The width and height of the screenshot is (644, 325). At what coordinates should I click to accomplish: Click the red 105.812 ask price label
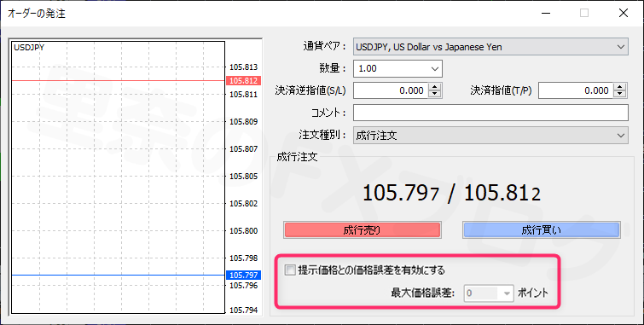243,81
